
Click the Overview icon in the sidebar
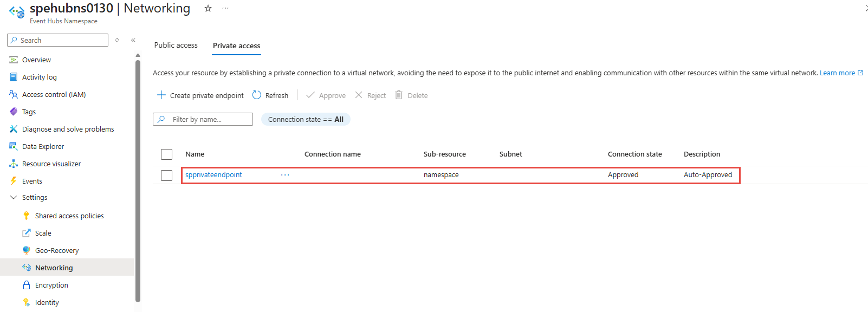[14, 60]
